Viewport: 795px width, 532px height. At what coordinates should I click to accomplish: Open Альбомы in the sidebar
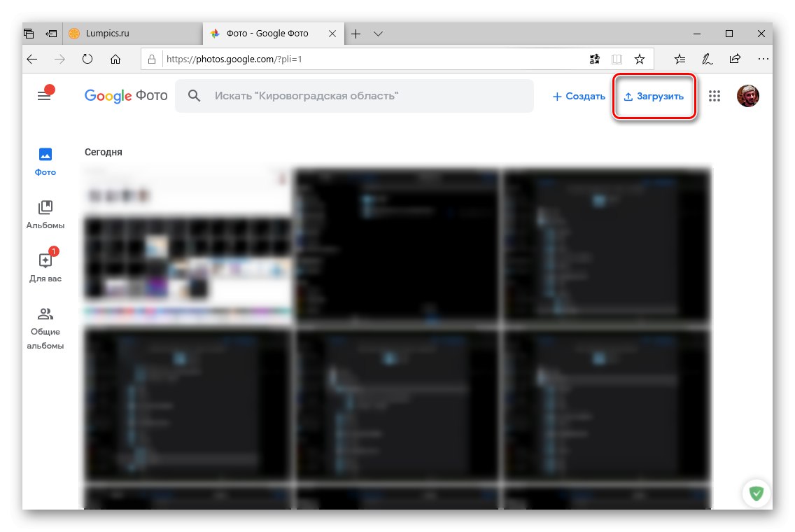(x=45, y=214)
